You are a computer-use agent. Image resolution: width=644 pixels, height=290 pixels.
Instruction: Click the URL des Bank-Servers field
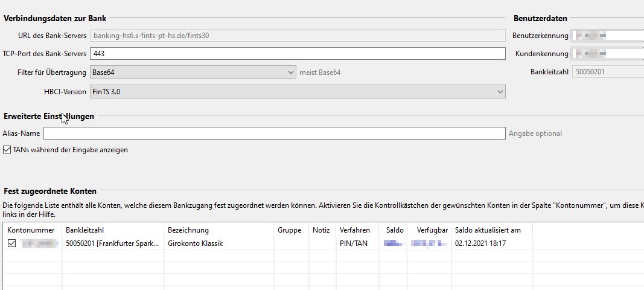coord(297,36)
